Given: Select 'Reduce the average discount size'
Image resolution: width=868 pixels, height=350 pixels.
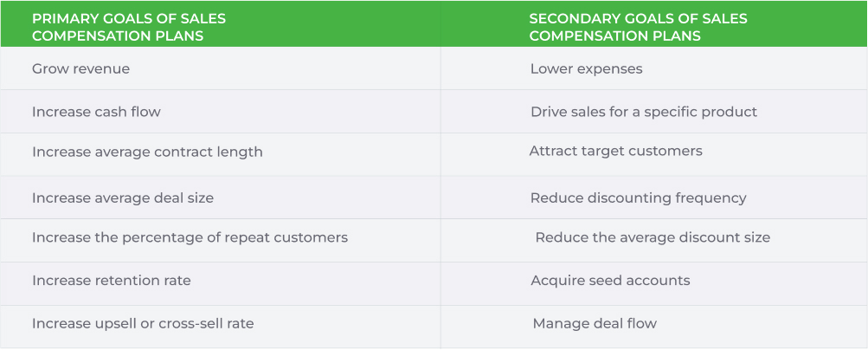Looking at the screenshot, I should pos(653,237).
